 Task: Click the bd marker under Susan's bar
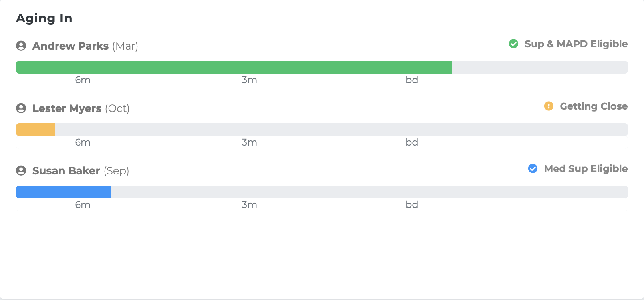[x=412, y=205]
